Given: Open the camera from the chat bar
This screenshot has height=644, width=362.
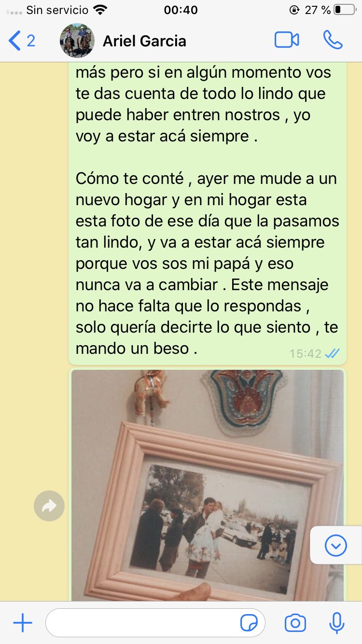Looking at the screenshot, I should point(295,623).
